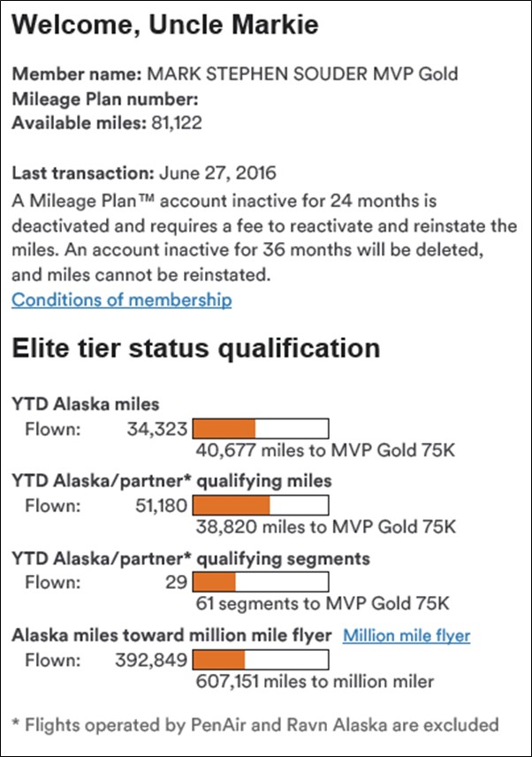Click the Last transaction date June 27, 2016

click(x=217, y=172)
